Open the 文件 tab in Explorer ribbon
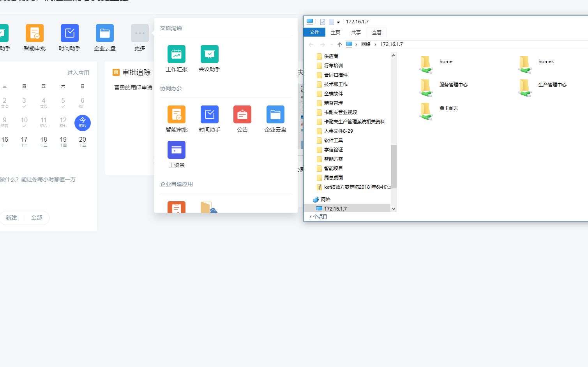Image resolution: width=588 pixels, height=367 pixels. [314, 32]
